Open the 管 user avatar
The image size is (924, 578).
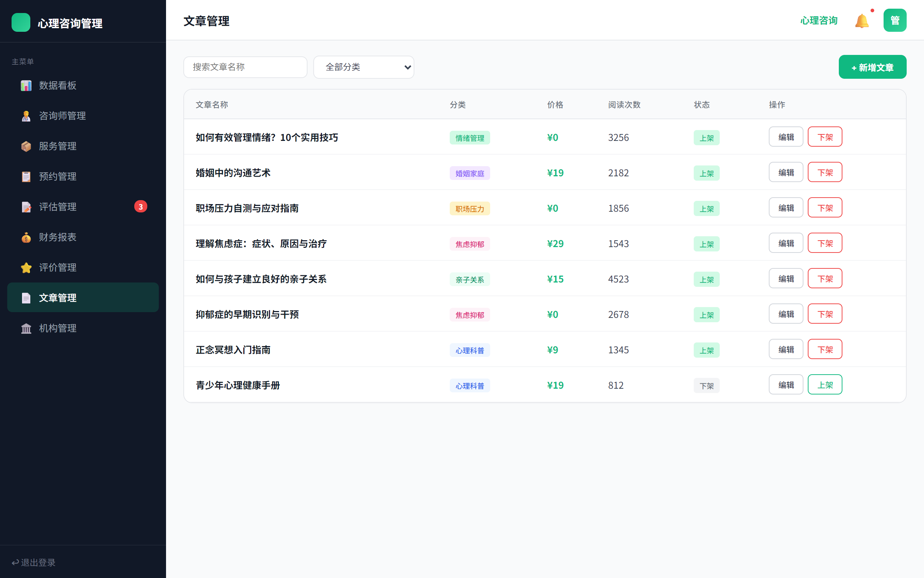click(895, 20)
